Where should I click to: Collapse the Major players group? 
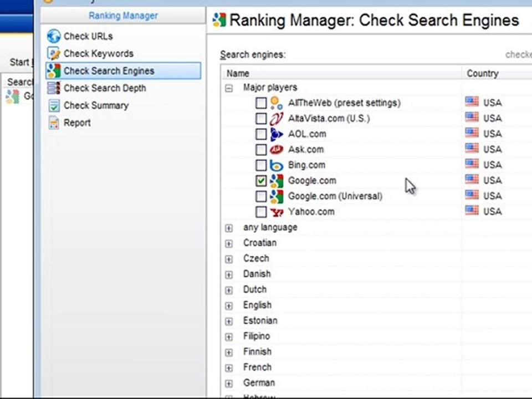[229, 89]
